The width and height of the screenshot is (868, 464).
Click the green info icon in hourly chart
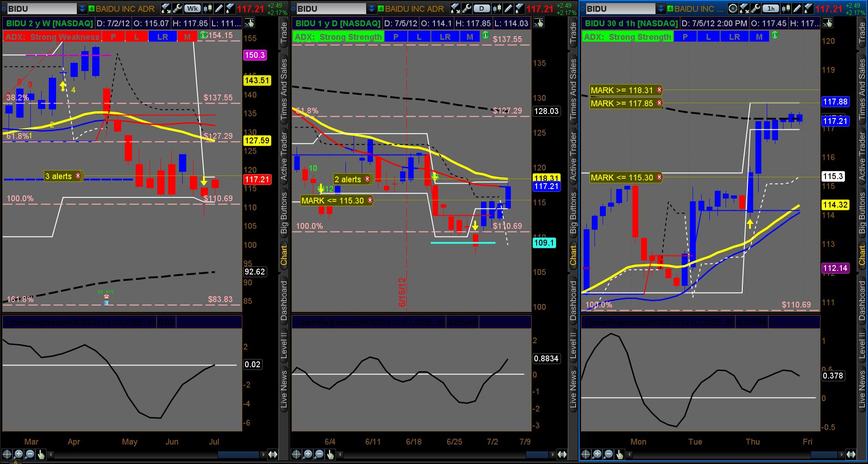pyautogui.click(x=774, y=35)
